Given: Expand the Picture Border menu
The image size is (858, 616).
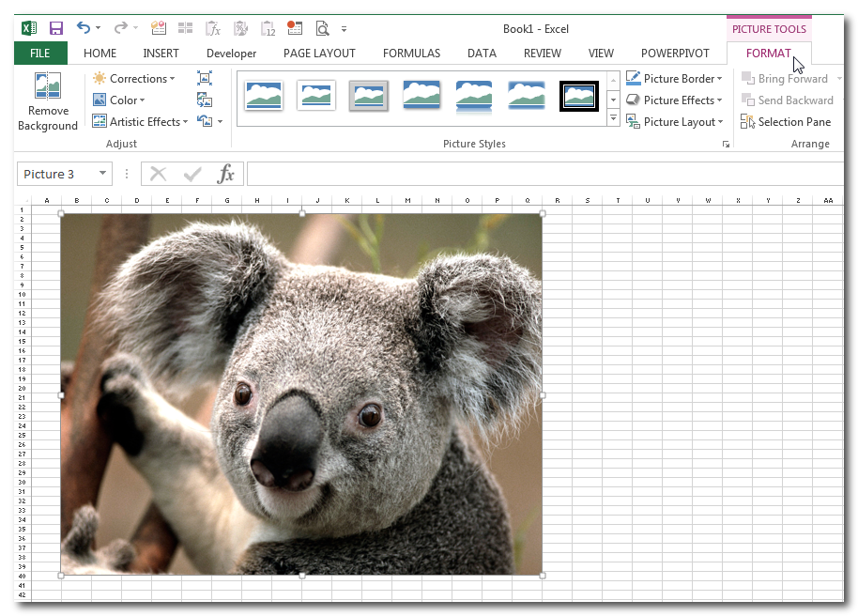Looking at the screenshot, I should (674, 79).
